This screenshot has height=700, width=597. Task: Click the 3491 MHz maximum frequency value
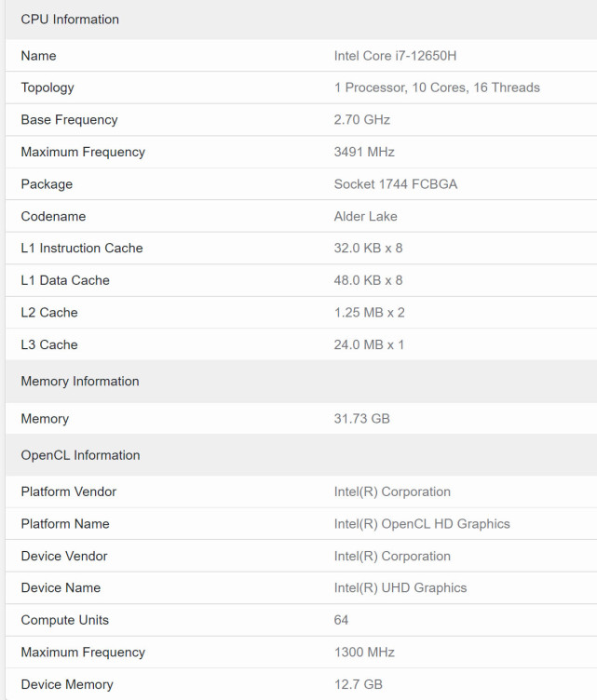[x=364, y=152]
